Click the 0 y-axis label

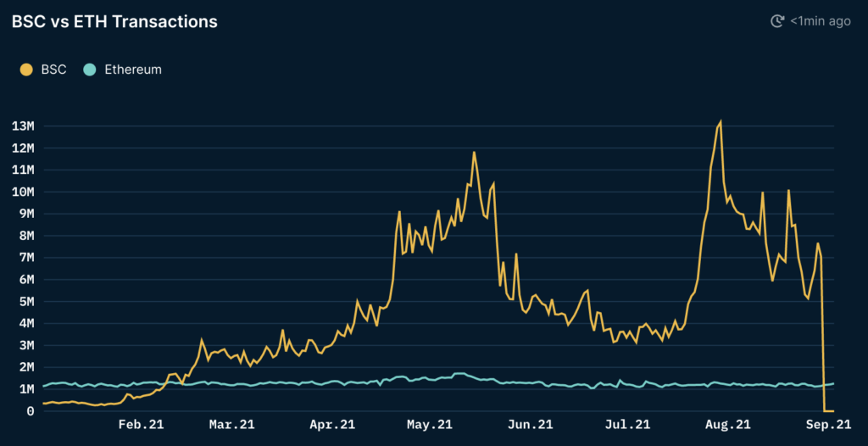click(30, 411)
